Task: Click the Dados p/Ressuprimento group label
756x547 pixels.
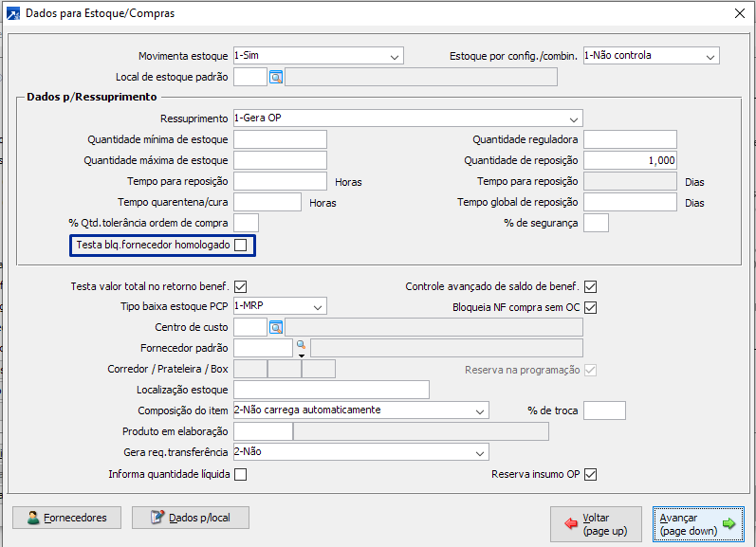Action: pos(92,97)
